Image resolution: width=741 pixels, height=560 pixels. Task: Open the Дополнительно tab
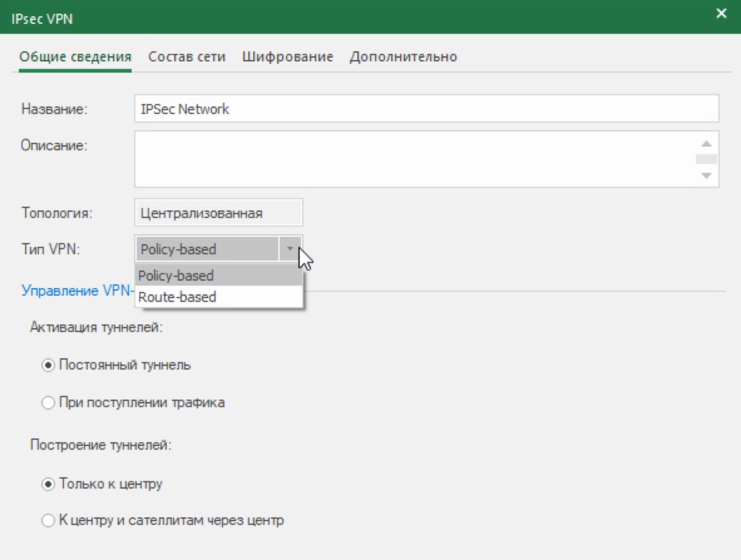(x=403, y=57)
